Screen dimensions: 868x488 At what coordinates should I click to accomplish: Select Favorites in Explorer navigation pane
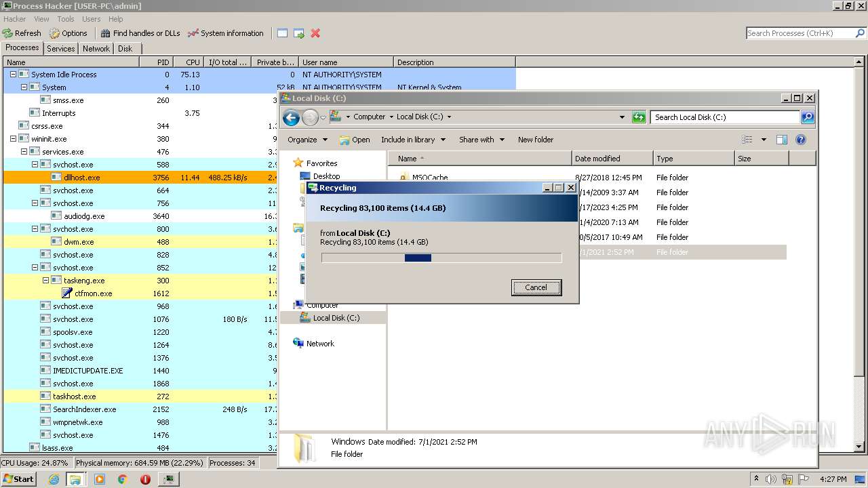tap(315, 163)
